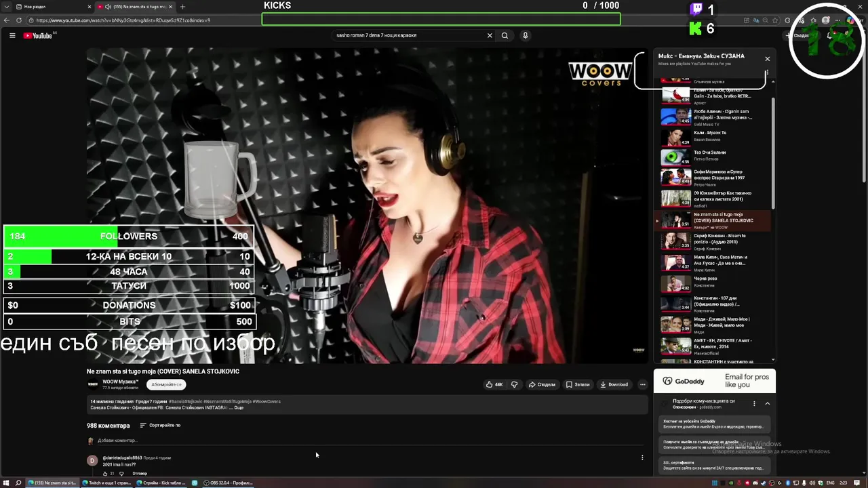Open the GoDaddy ad banner
Image resolution: width=868 pixels, height=488 pixels.
coord(715,381)
